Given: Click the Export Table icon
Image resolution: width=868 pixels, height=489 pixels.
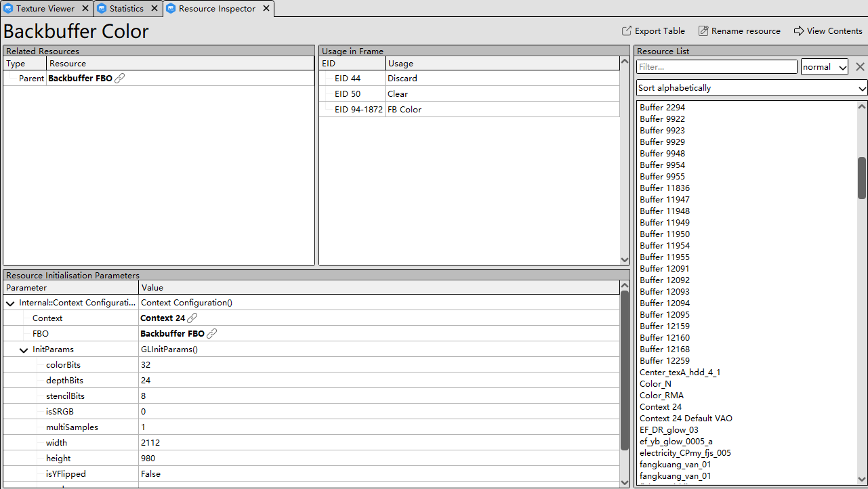Looking at the screenshot, I should [626, 31].
